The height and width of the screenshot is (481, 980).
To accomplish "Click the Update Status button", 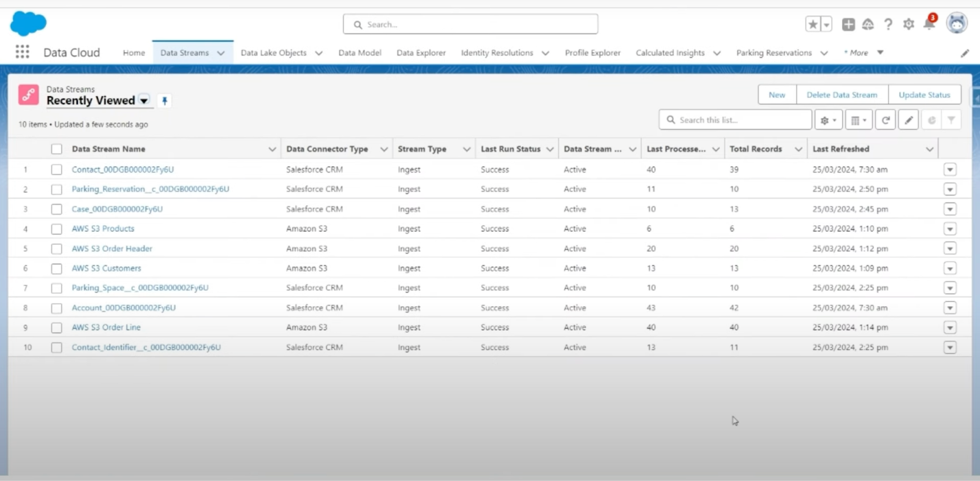I will click(x=924, y=95).
